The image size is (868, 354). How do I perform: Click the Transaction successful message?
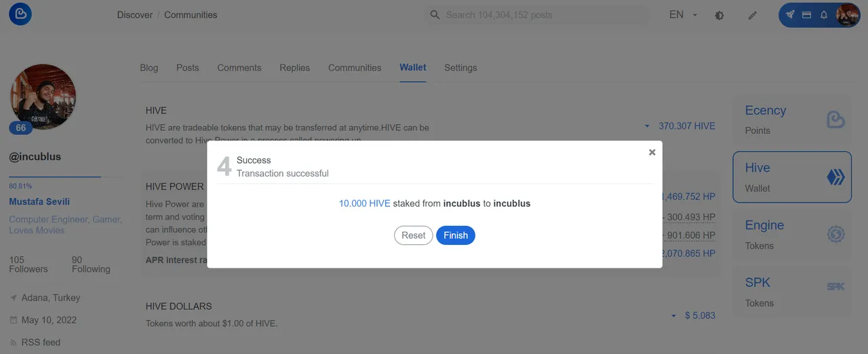[x=283, y=174]
